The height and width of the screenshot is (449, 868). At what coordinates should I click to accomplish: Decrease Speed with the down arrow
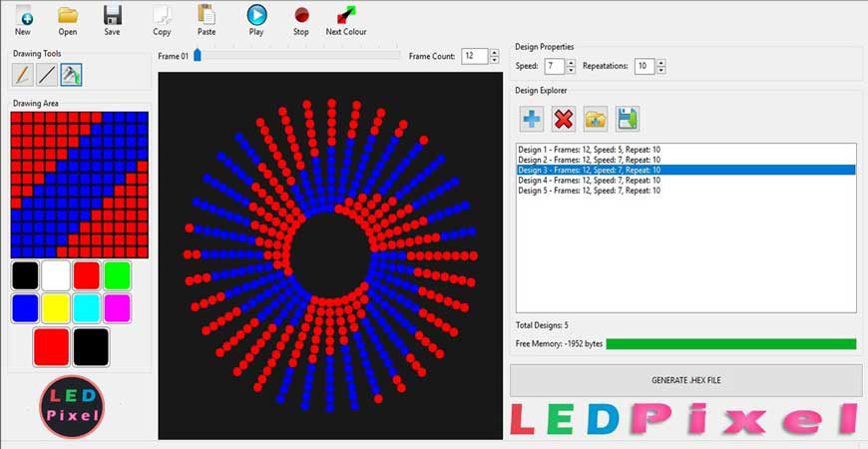point(572,70)
